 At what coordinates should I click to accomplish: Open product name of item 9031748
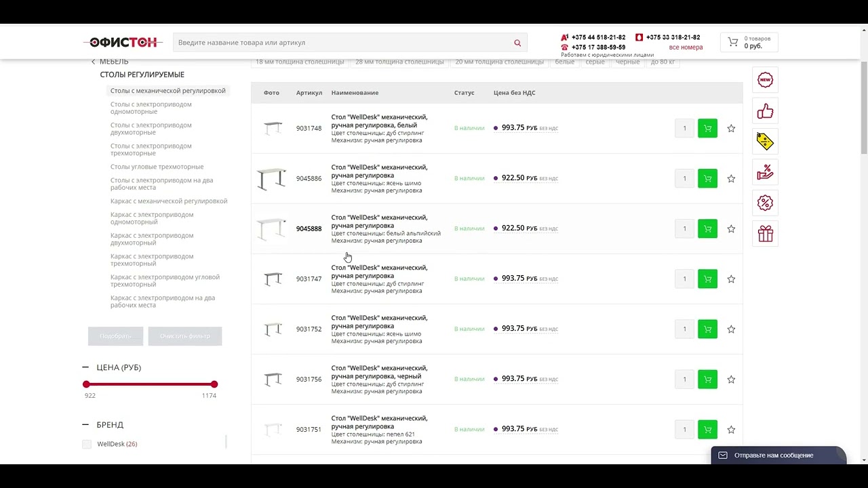coord(379,121)
